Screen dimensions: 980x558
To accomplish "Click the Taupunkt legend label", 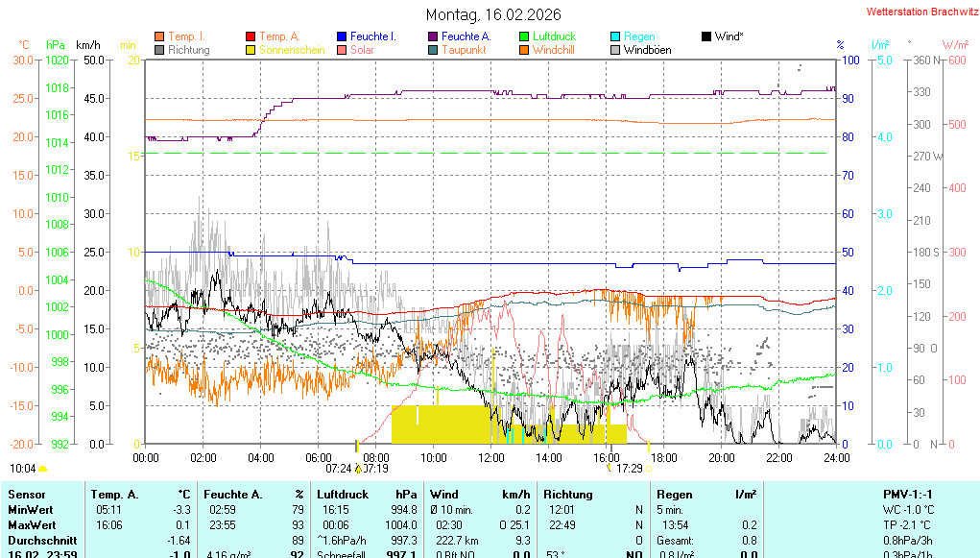I will [x=464, y=50].
